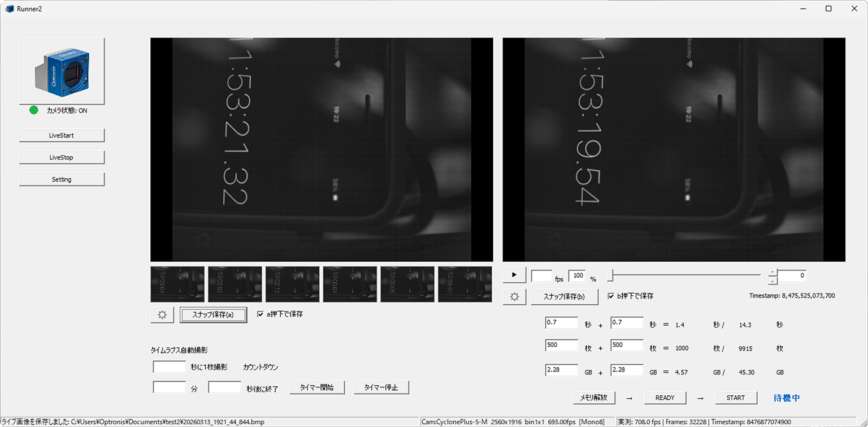The image size is (868, 427).
Task: Click LiveStart to begin live view
Action: (62, 135)
